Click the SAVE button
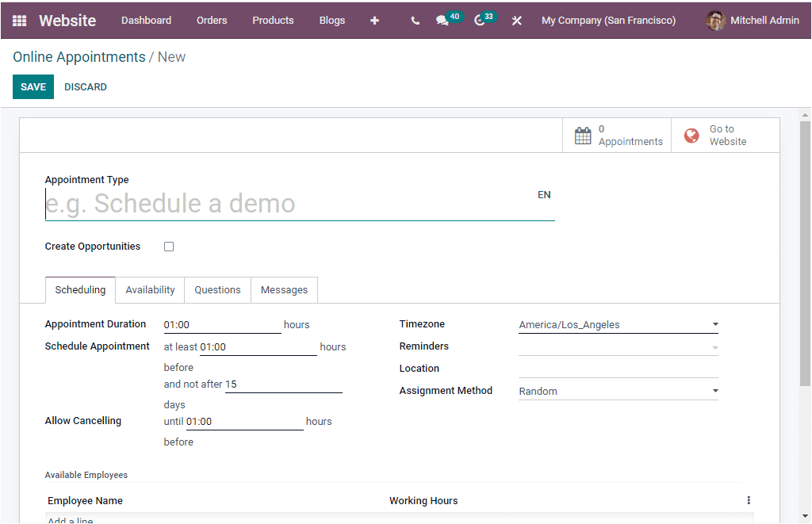The width and height of the screenshot is (812, 524). pyautogui.click(x=33, y=86)
